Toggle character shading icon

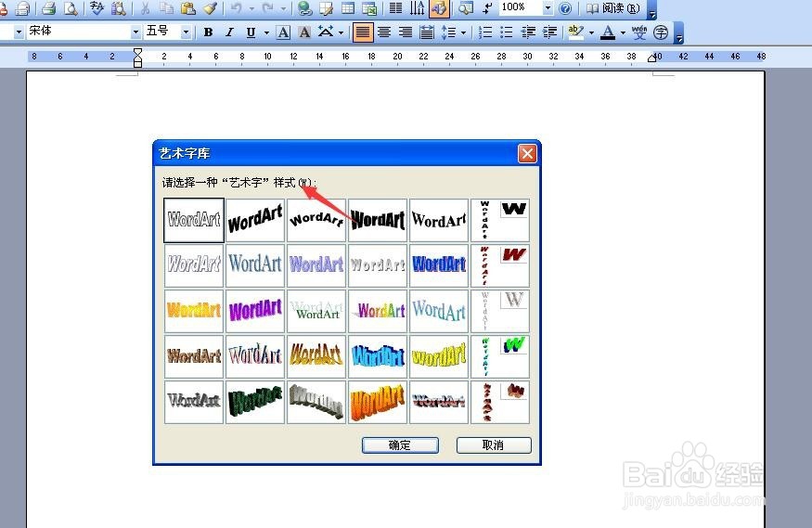tap(305, 32)
